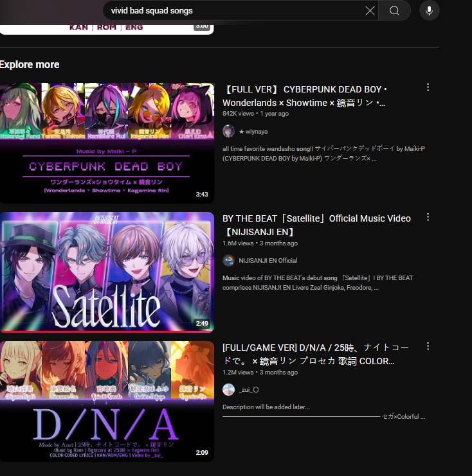Screen dimensions: 472x476
Task: Open more options for D/N/A video
Action: coord(428,346)
